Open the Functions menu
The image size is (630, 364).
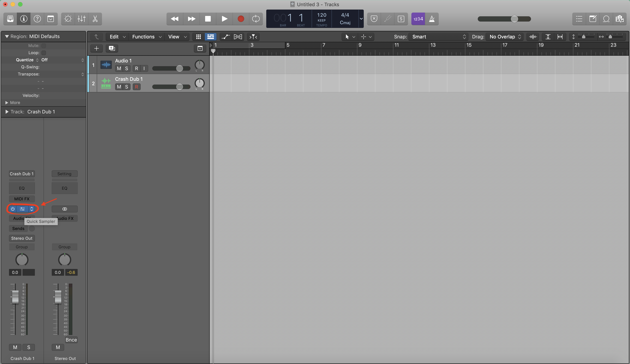pyautogui.click(x=146, y=37)
